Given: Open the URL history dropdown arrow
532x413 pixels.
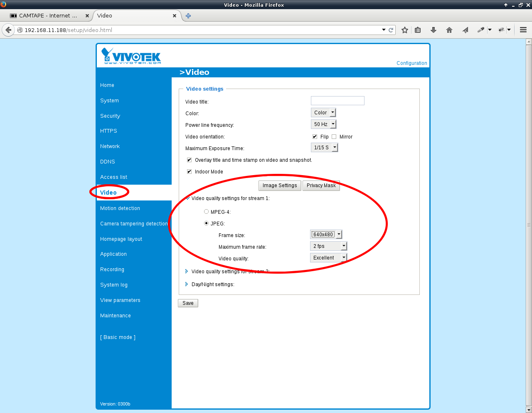Looking at the screenshot, I should [384, 30].
